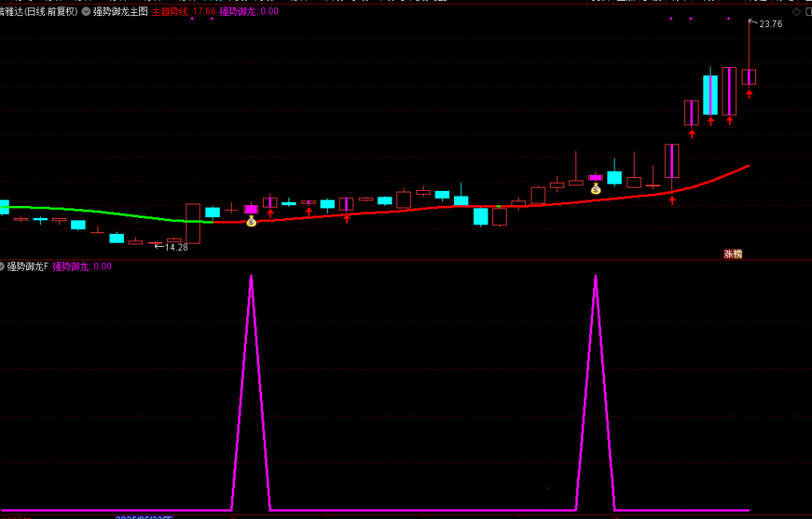Screen dimensions: 812x519
Task: Click the 涨精 badge above the sub-chart
Action: coord(733,254)
